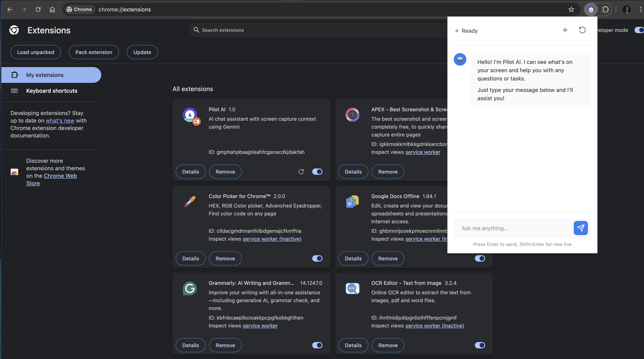
Task: Open Details for Grammarly
Action: [x=190, y=345]
